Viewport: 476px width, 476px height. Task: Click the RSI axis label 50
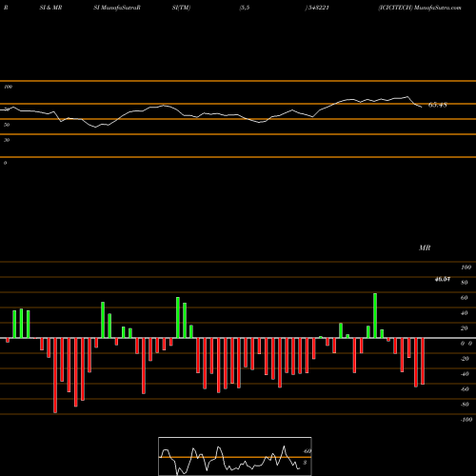pos(7,125)
